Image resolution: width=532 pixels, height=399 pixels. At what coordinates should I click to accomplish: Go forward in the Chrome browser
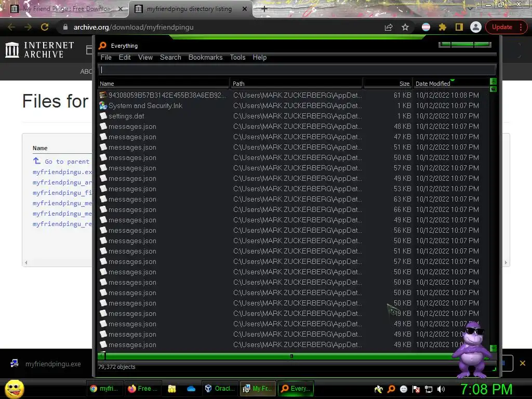pos(28,27)
